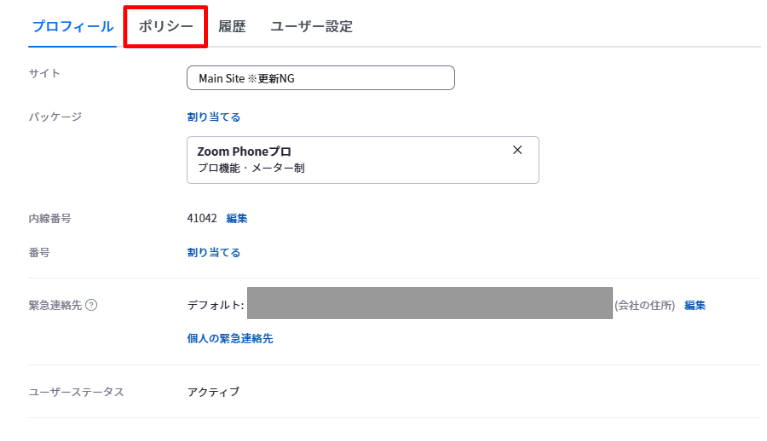Switch to the ポリシー tab
The width and height of the screenshot is (767, 441).
(166, 26)
